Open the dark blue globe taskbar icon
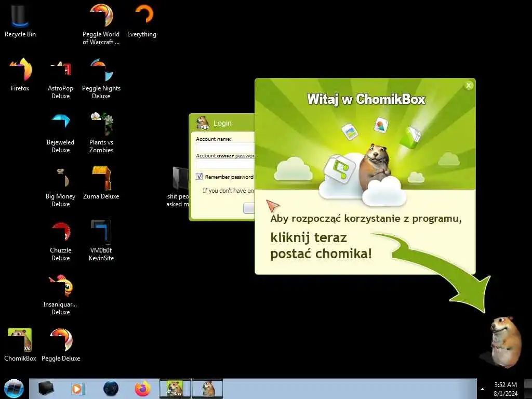532x399 pixels. (111, 389)
